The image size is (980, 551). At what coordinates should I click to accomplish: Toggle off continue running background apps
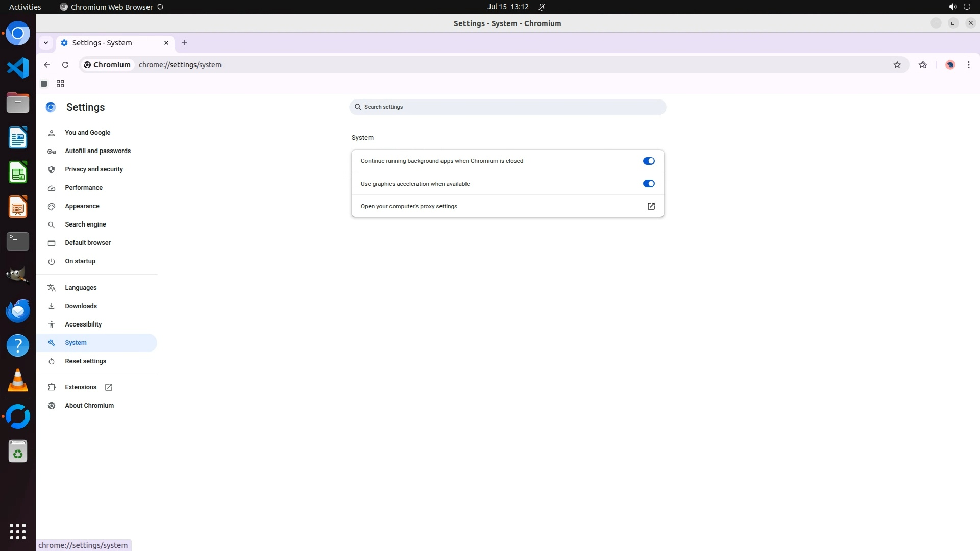point(648,161)
